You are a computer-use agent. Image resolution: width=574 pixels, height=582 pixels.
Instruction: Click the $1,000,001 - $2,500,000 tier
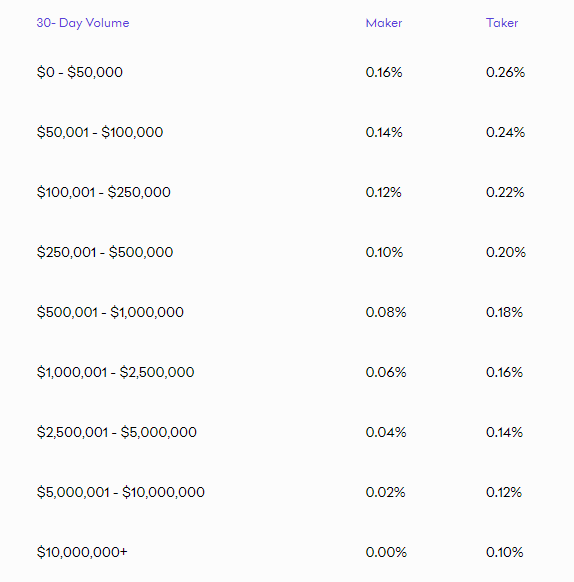point(115,372)
